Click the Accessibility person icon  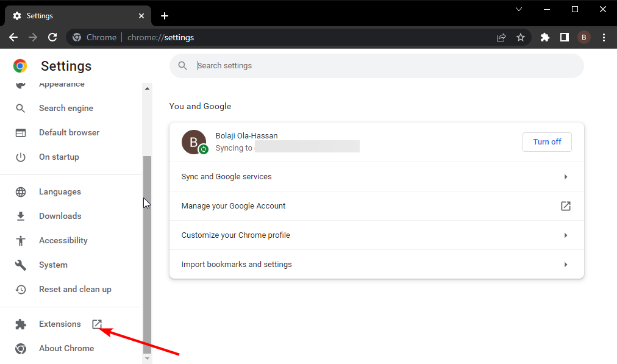pyautogui.click(x=21, y=240)
